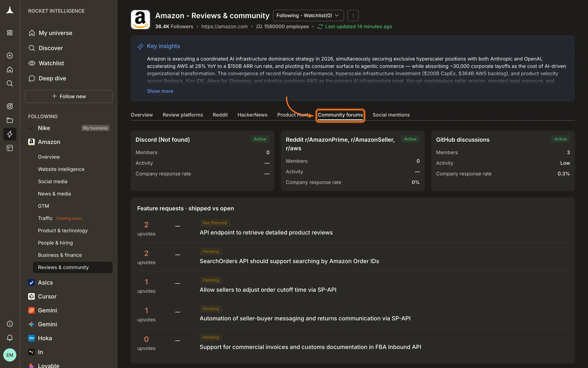Click the info circle icon in left rail
Screen dimensions: 588x368
(x=10, y=324)
